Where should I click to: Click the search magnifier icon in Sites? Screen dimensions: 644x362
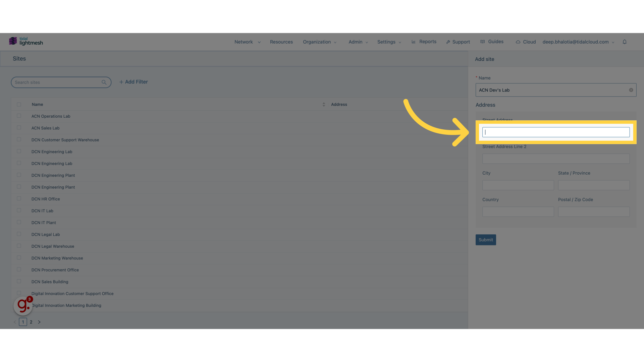click(x=104, y=82)
